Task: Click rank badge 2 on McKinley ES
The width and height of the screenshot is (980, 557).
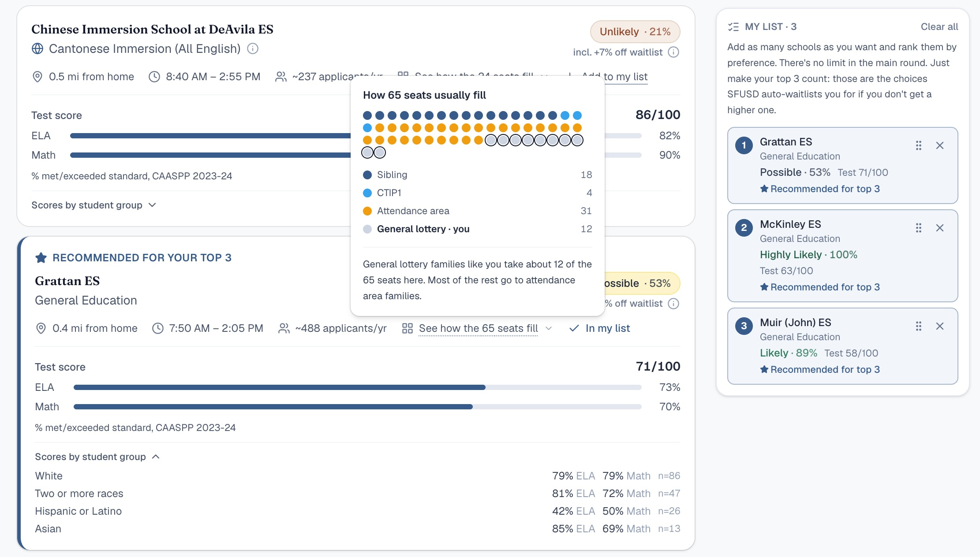Action: click(744, 227)
